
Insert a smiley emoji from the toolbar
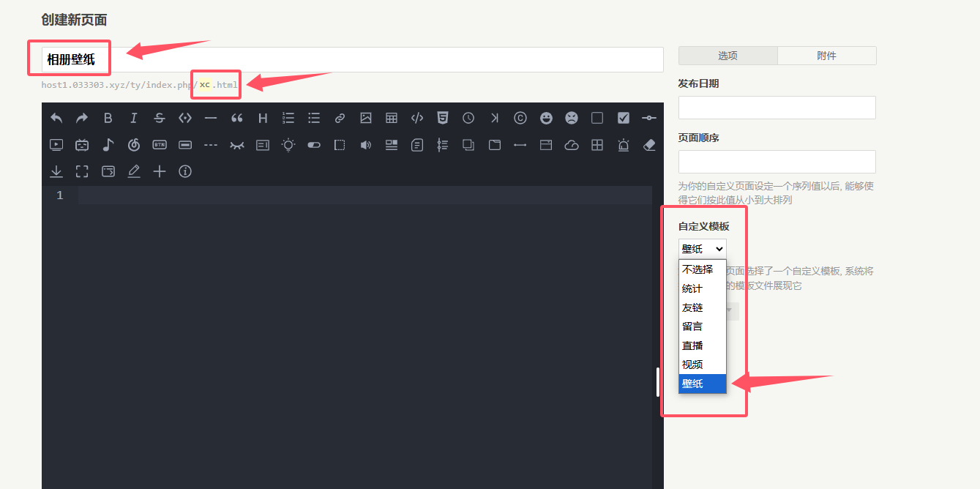tap(545, 117)
